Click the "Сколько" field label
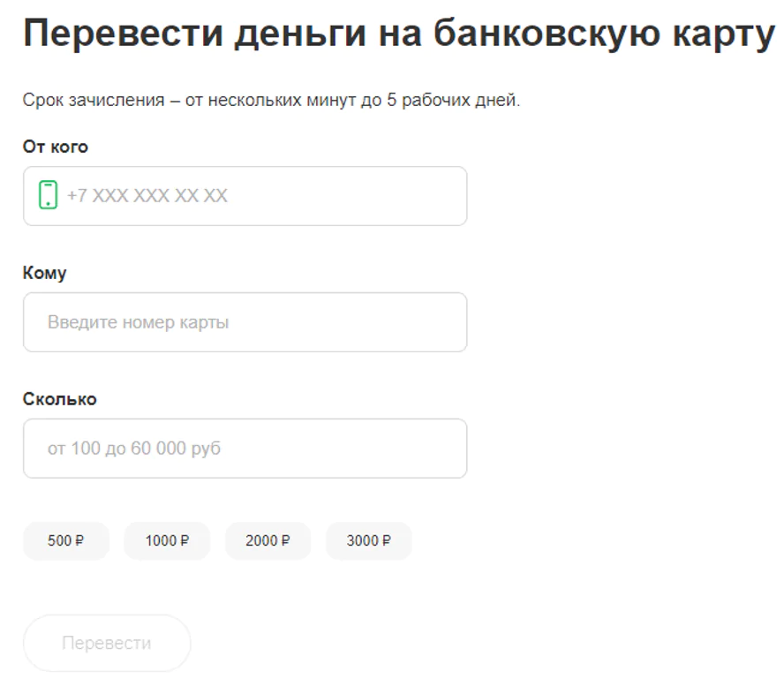Image resolution: width=784 pixels, height=679 pixels. coord(60,400)
